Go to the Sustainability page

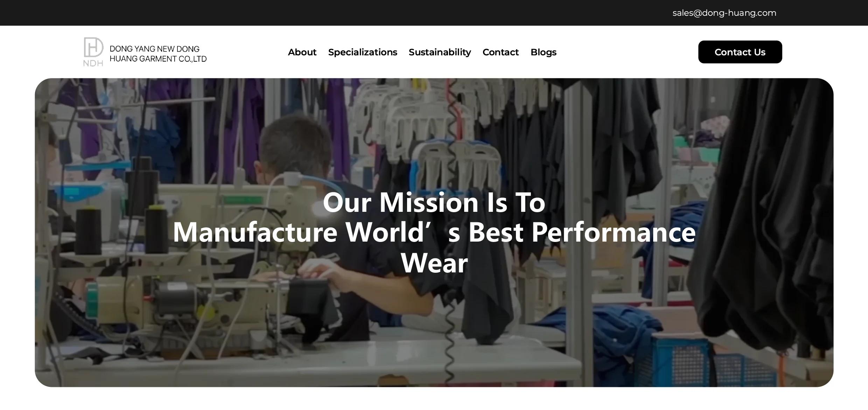tap(440, 52)
